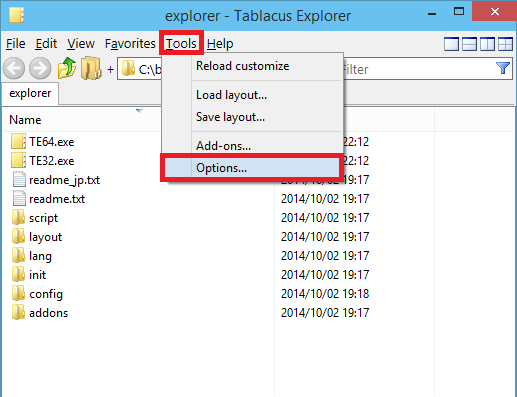The height and width of the screenshot is (397, 517).
Task: Select the lang folder name
Action: pyautogui.click(x=40, y=256)
